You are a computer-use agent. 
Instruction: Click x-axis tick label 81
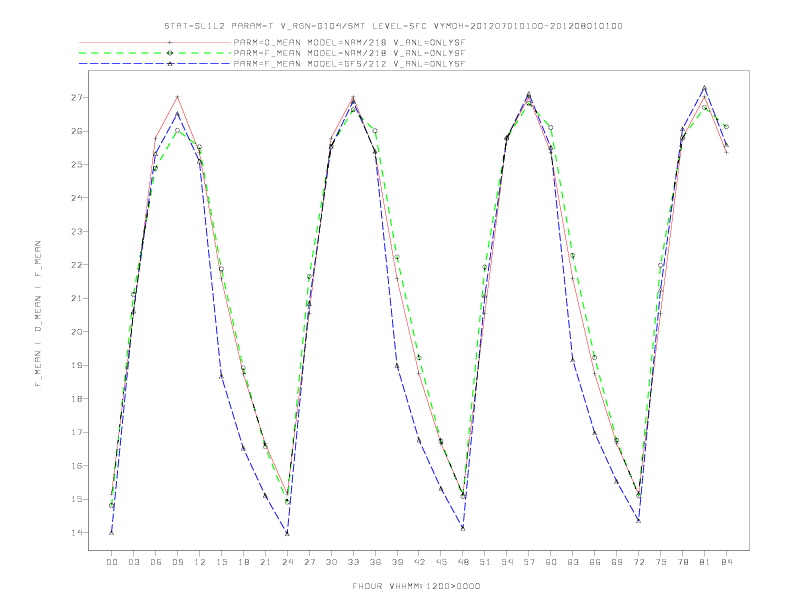click(x=705, y=562)
